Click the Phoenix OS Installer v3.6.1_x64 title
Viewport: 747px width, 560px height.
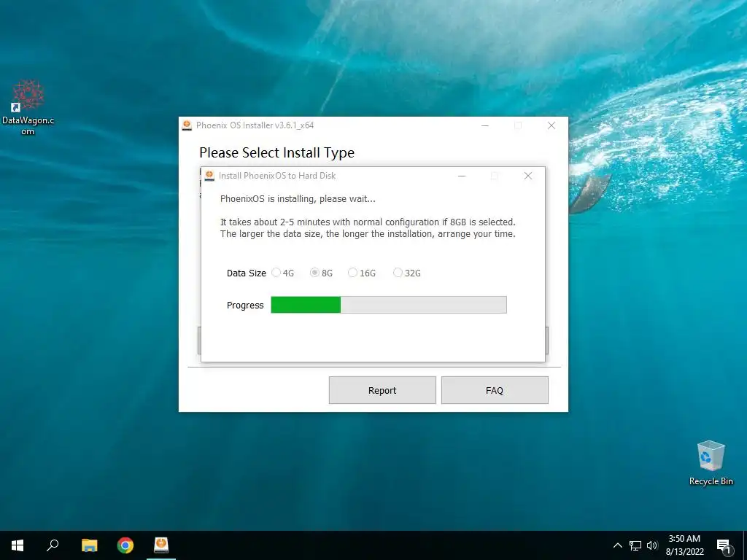255,125
